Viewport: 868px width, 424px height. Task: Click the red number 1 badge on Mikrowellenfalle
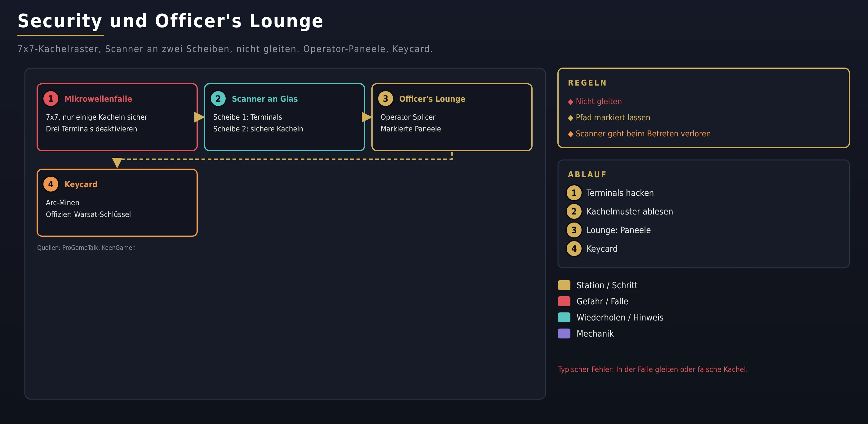[x=51, y=99]
